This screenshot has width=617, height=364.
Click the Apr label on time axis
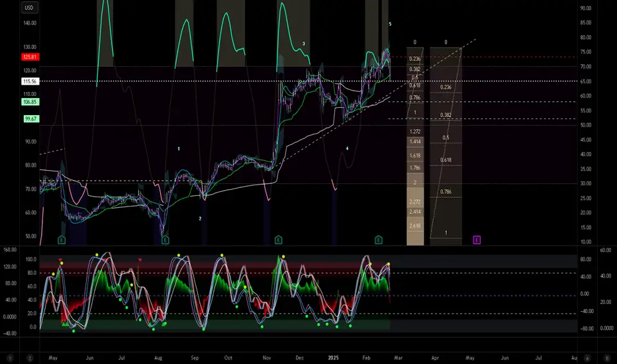point(435,357)
